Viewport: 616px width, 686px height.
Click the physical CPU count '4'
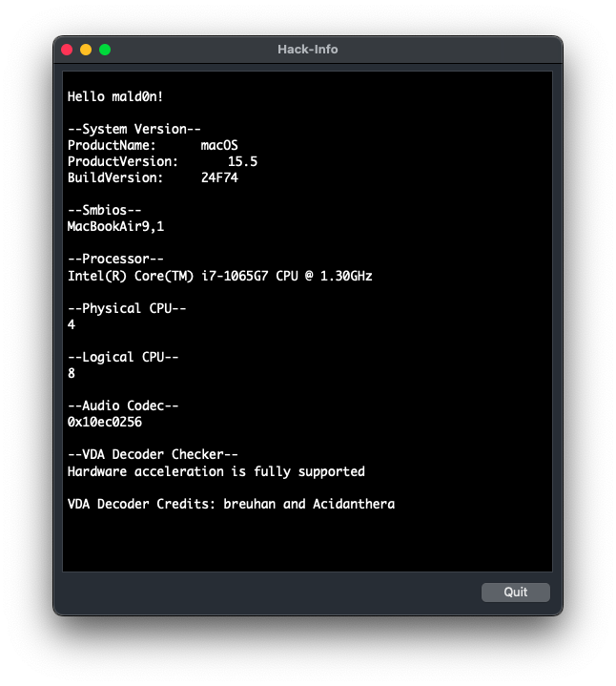[72, 324]
